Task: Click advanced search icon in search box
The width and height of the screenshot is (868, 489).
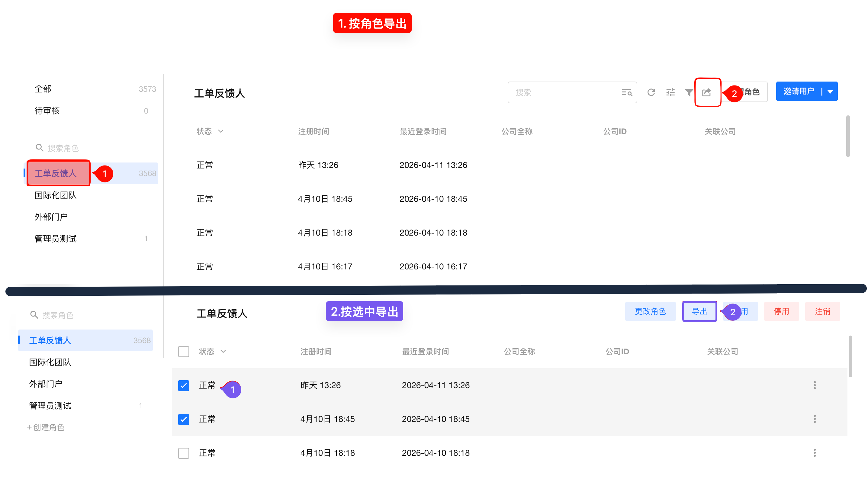Action: click(626, 92)
